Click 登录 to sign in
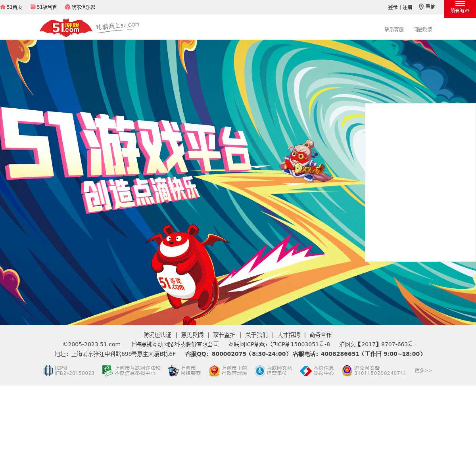Viewport: 476px width, 476px height. pyautogui.click(x=393, y=7)
